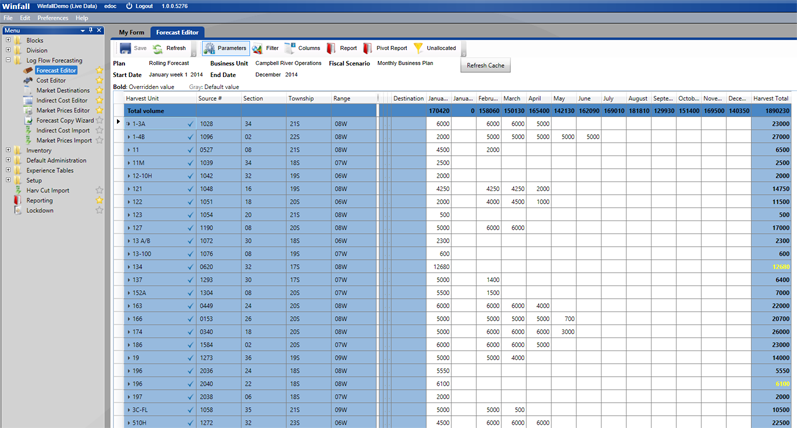Open the Menu panel dropdown arrow

coord(82,30)
